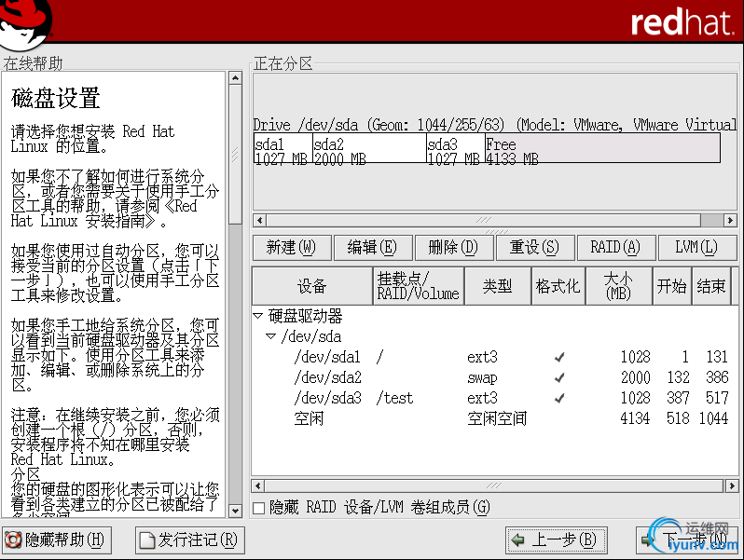
Task: Click the partition list horizontal scrollbar thumb
Action: tap(494, 486)
